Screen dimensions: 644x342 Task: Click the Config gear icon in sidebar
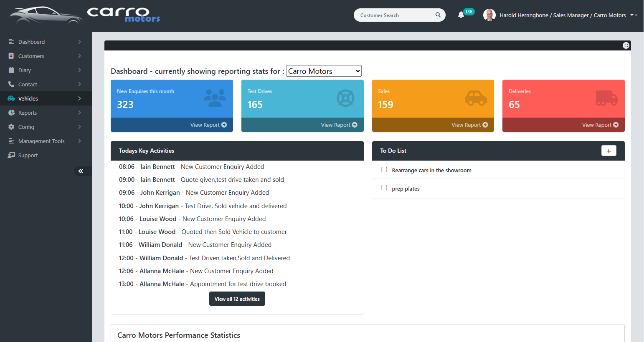click(x=11, y=127)
